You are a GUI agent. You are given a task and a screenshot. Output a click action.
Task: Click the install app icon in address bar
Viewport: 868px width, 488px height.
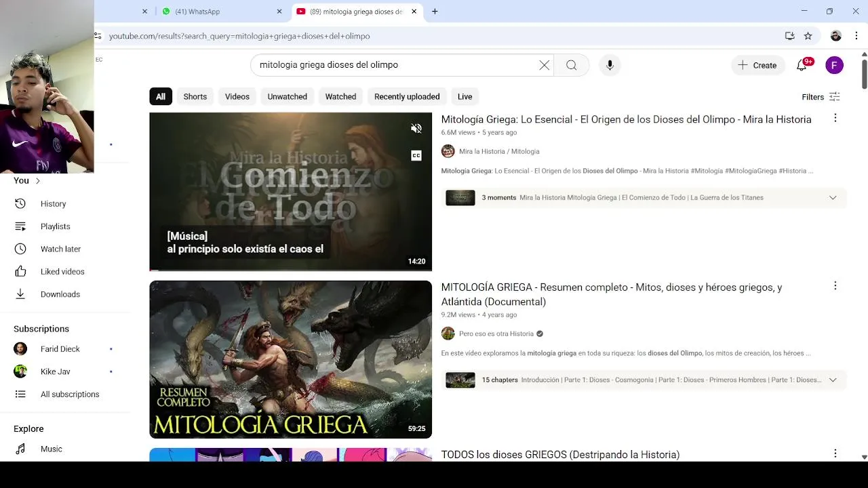pyautogui.click(x=789, y=36)
